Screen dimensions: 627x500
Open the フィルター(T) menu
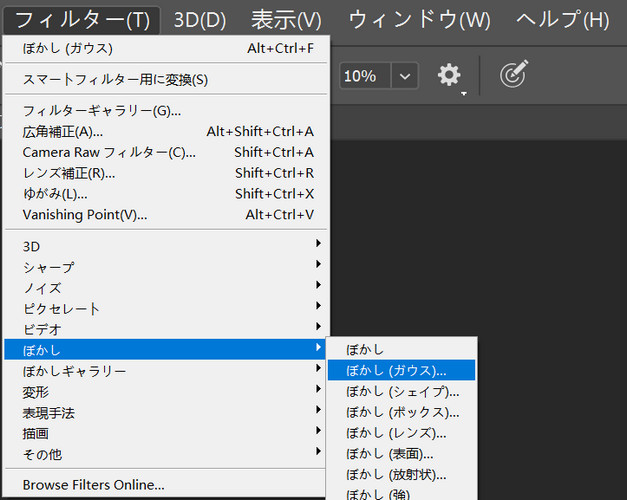pos(82,20)
